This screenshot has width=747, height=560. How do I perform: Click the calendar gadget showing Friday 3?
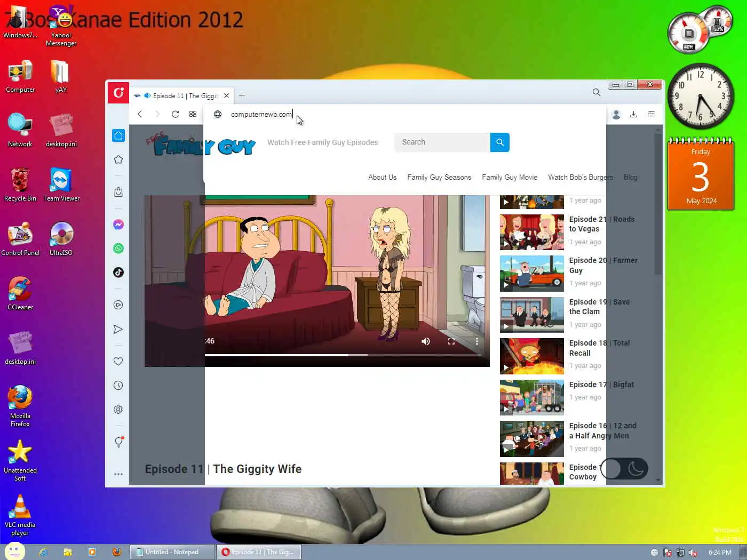[701, 174]
